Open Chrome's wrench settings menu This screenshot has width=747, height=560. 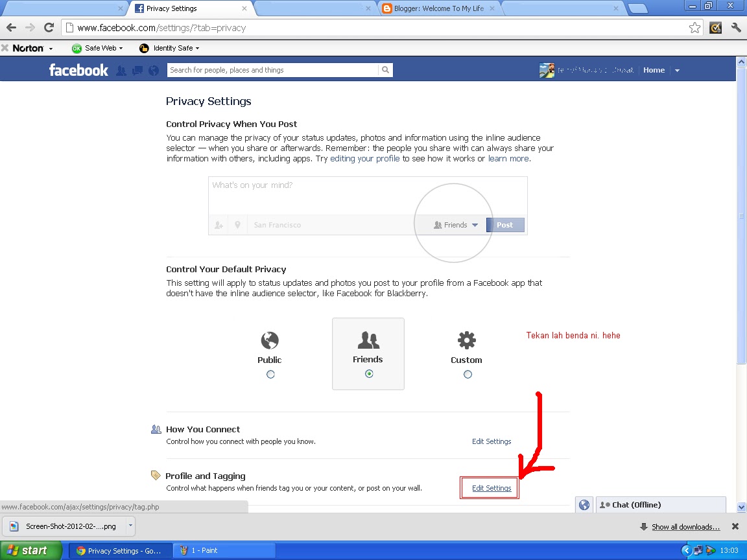736,28
